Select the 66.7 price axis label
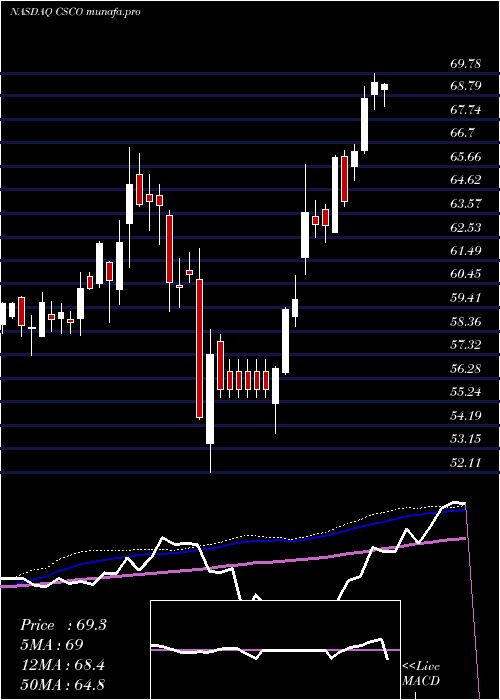The image size is (500, 700). (462, 133)
